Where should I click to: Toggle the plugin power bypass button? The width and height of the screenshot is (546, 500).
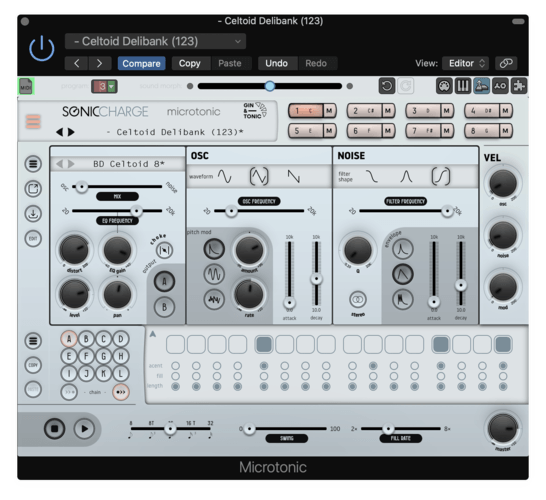click(42, 49)
